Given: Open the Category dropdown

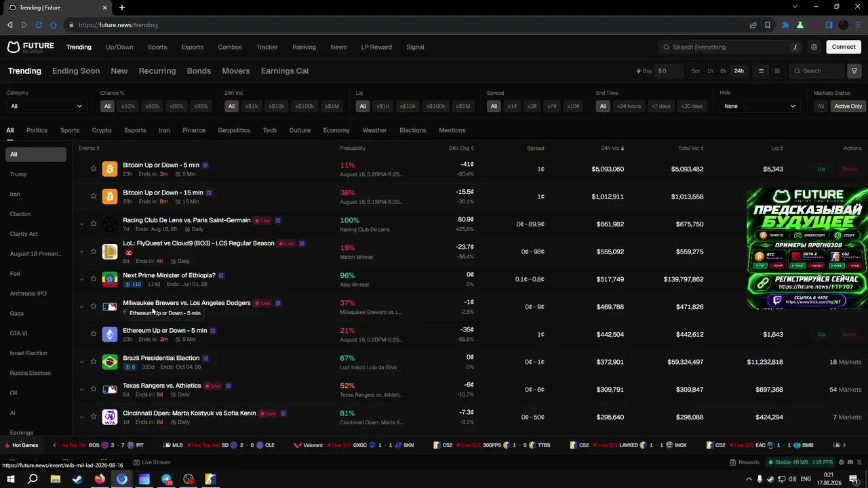Looking at the screenshot, I should coord(46,106).
